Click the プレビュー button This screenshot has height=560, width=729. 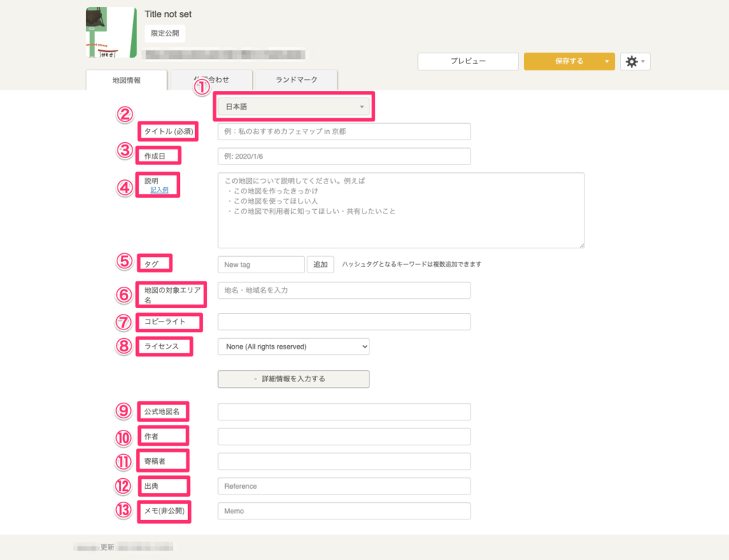tap(468, 62)
